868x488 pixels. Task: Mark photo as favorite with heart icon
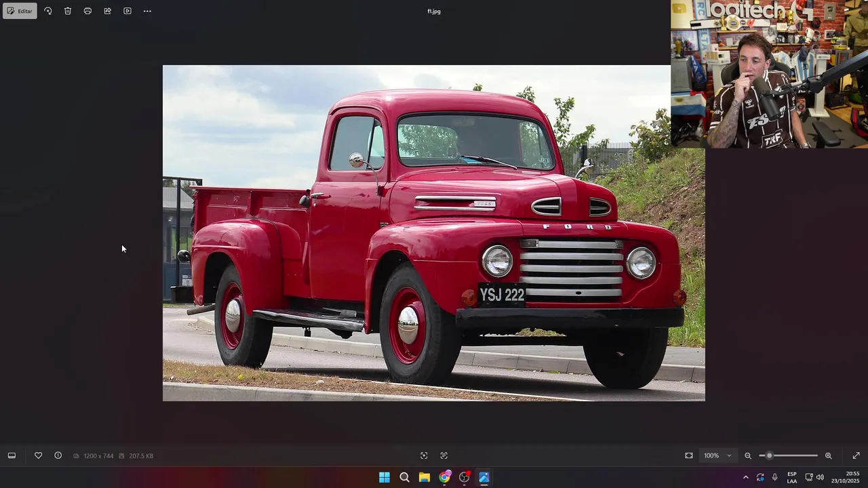pyautogui.click(x=38, y=455)
